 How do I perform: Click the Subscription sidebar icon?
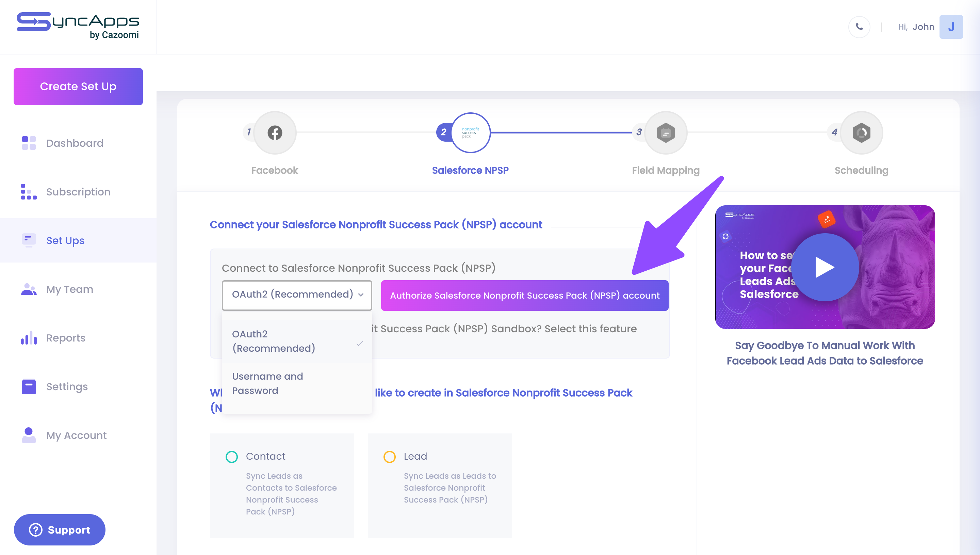[29, 192]
